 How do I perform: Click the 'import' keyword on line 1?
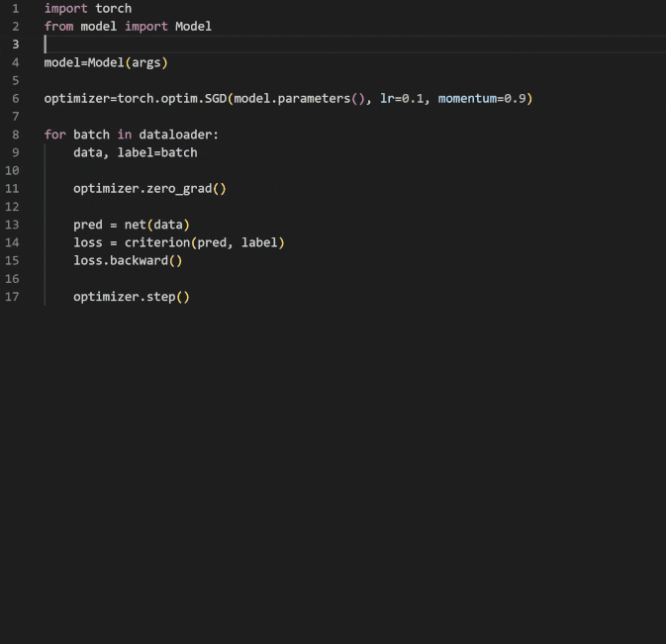coord(66,9)
